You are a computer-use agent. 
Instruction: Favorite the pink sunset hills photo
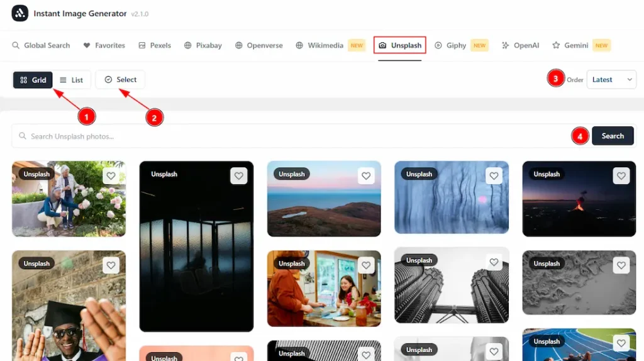coord(366,175)
